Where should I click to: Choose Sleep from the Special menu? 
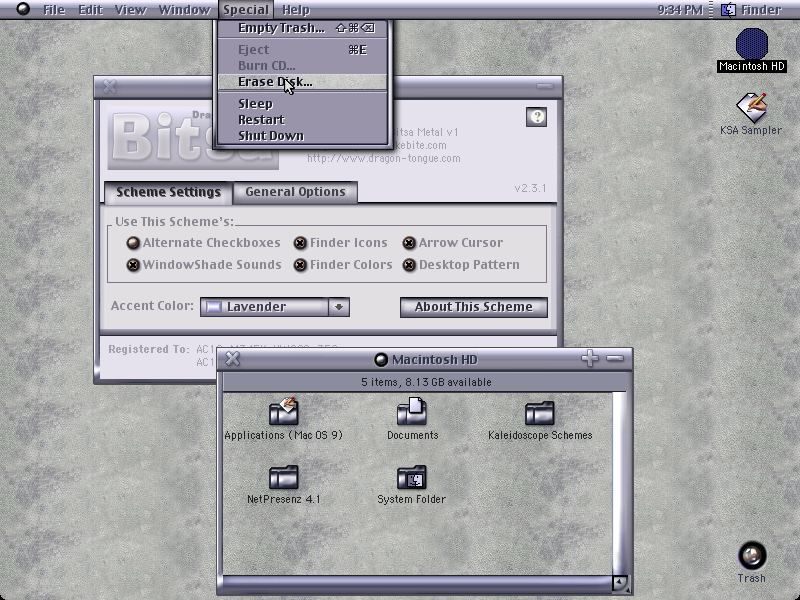coord(303,104)
